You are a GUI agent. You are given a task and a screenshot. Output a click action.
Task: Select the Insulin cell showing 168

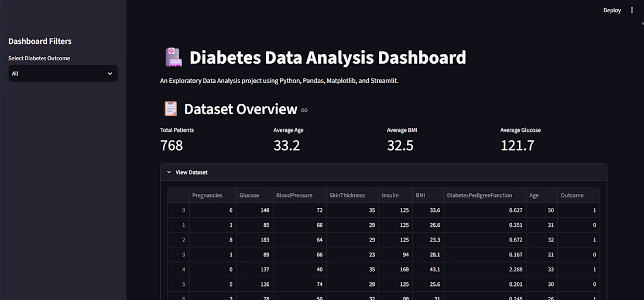point(396,269)
